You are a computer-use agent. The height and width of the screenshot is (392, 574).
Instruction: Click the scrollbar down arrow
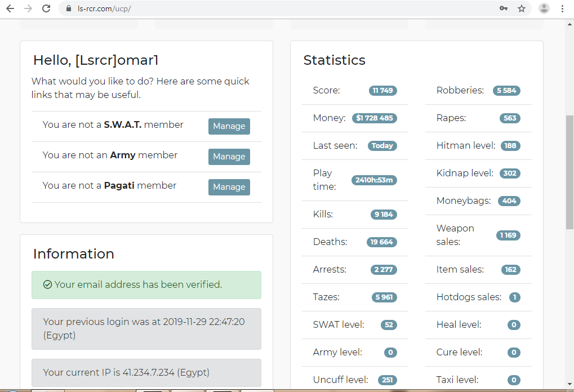(569, 384)
